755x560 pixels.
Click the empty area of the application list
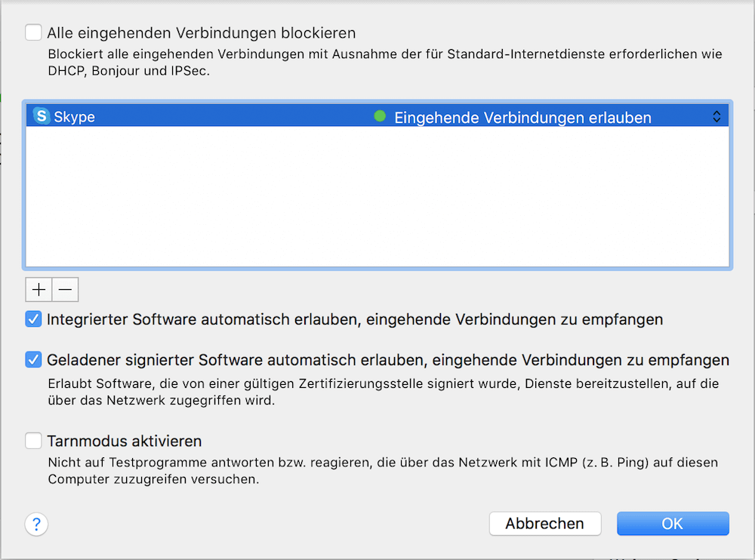coord(377,196)
